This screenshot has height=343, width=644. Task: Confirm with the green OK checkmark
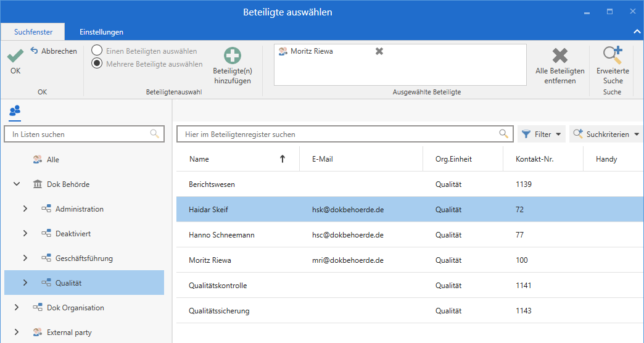15,56
